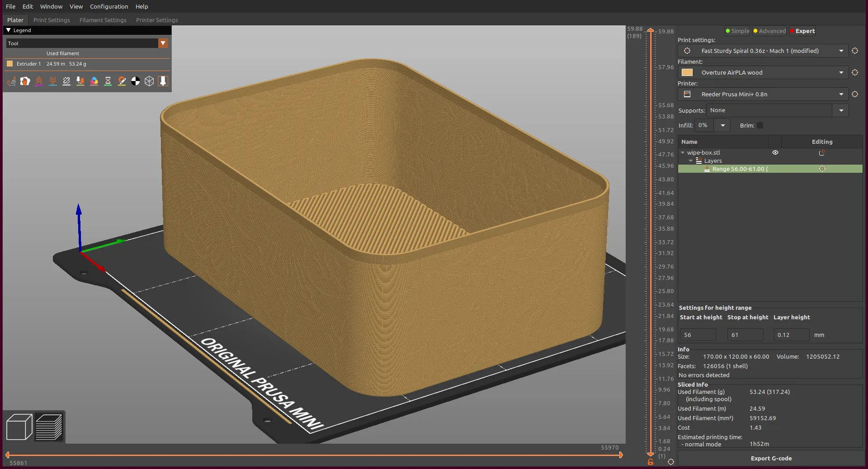Image resolution: width=868 pixels, height=469 pixels.
Task: Toggle travel moves visibility in legend
Action: point(11,81)
